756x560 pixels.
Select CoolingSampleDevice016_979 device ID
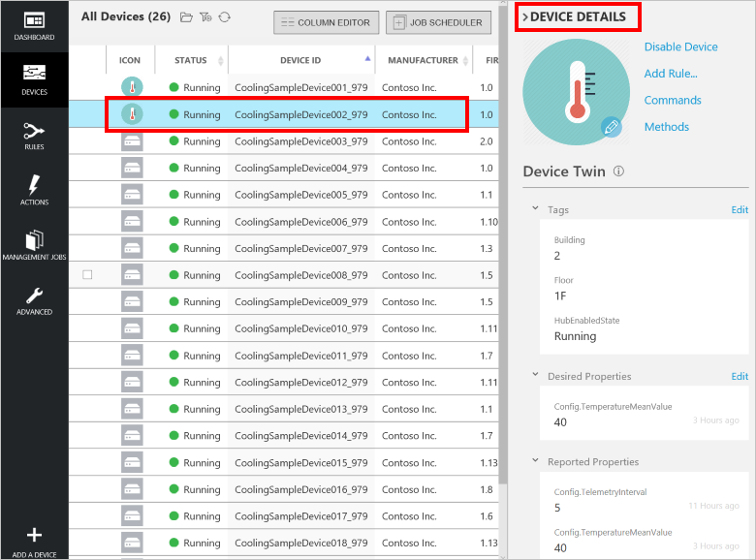[301, 489]
